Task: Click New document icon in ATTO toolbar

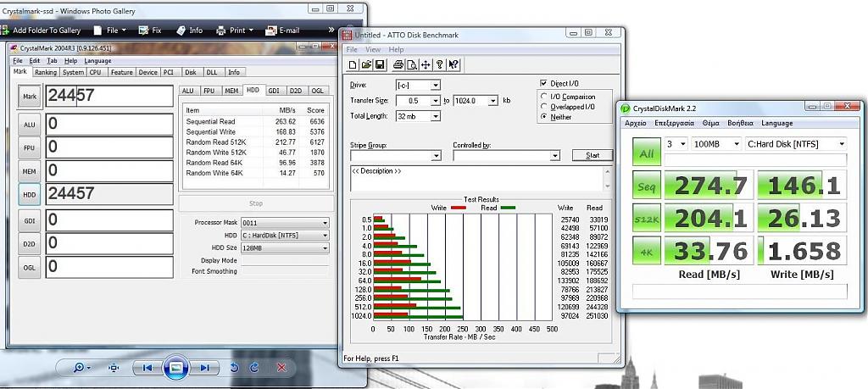Action: (x=352, y=65)
